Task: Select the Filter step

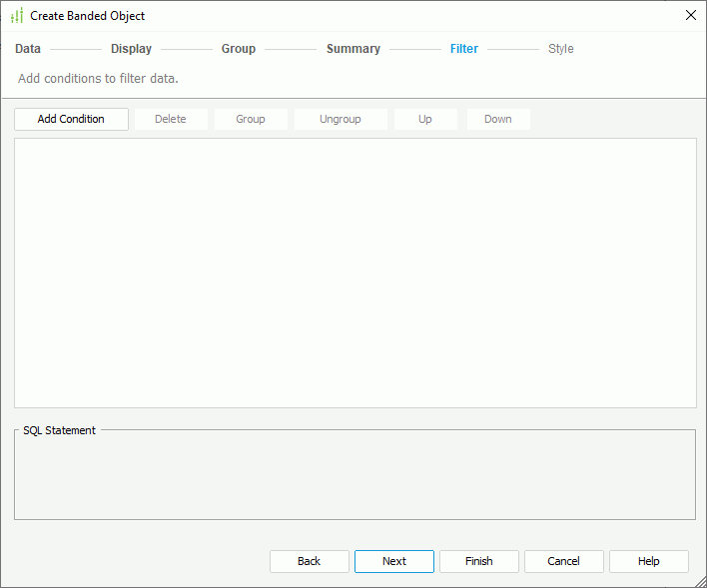Action: tap(464, 49)
